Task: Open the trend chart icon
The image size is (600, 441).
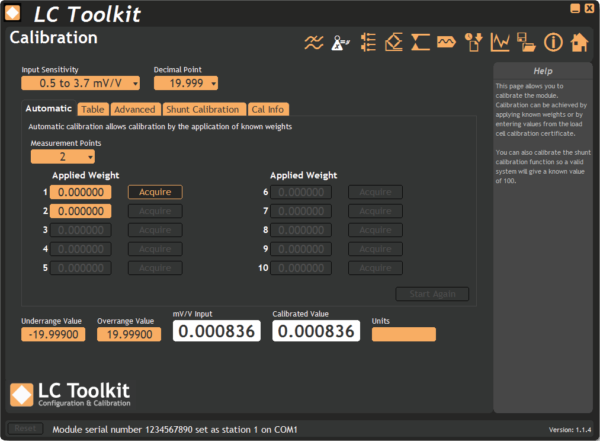Action: click(x=500, y=42)
